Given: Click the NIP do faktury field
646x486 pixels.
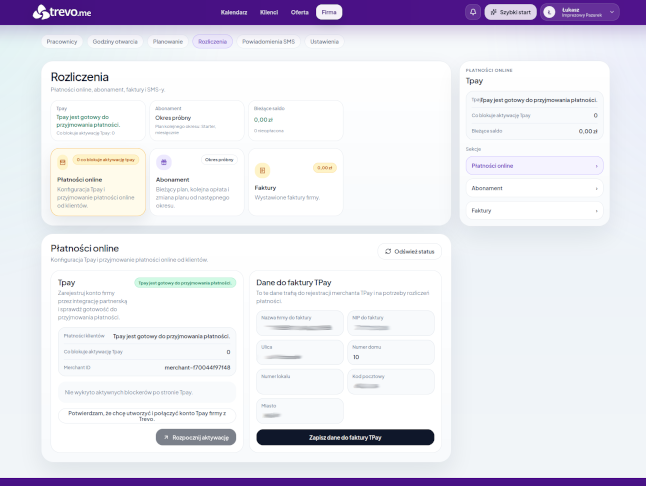Looking at the screenshot, I should (391, 323).
